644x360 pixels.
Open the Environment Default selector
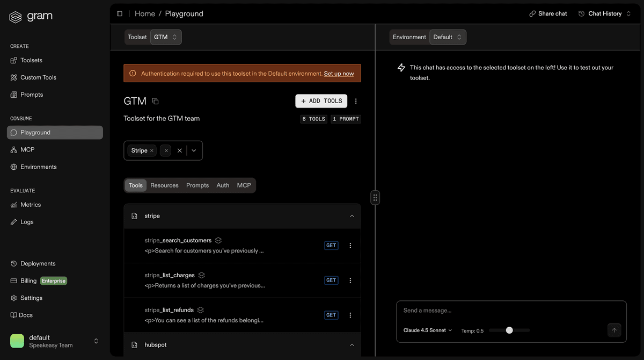[448, 37]
